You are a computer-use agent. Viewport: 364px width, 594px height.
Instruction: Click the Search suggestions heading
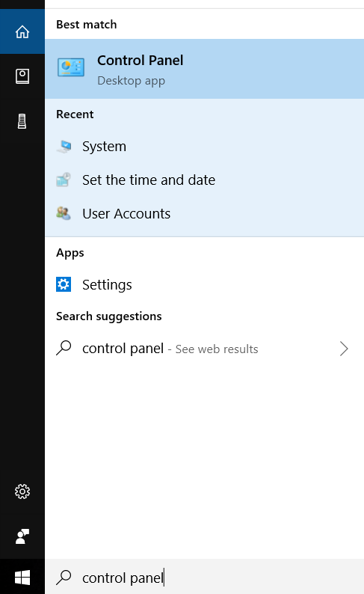[108, 316]
